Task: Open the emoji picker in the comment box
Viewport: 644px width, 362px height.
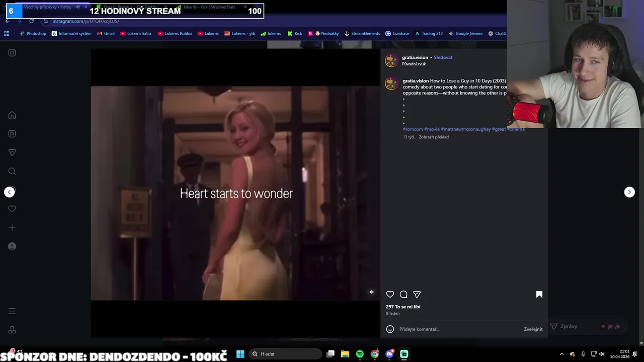Action: pyautogui.click(x=390, y=329)
